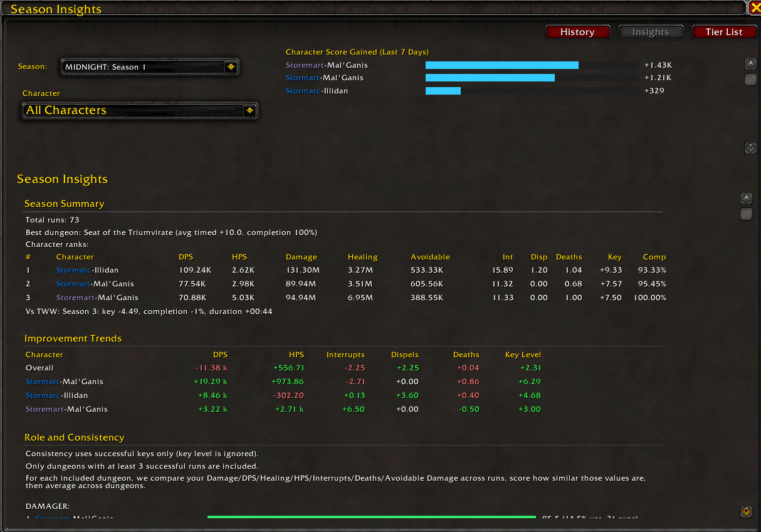Click Stormarc-Illidan score gained progress bar
This screenshot has height=532, width=761.
pyautogui.click(x=532, y=91)
